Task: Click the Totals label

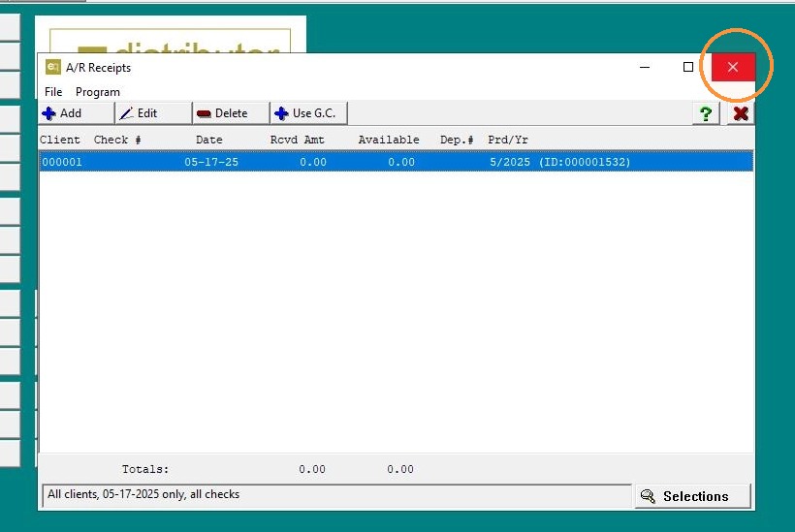Action: pos(145,469)
